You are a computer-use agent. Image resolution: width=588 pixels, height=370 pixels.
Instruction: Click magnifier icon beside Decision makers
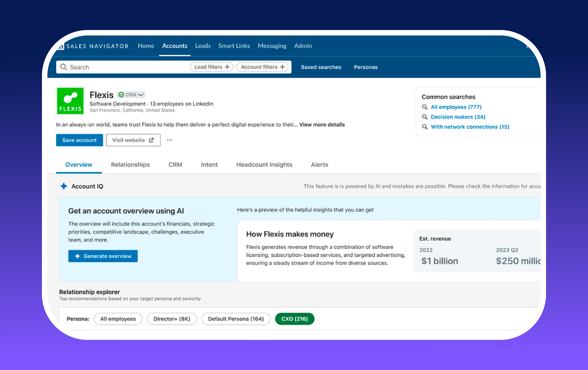425,117
